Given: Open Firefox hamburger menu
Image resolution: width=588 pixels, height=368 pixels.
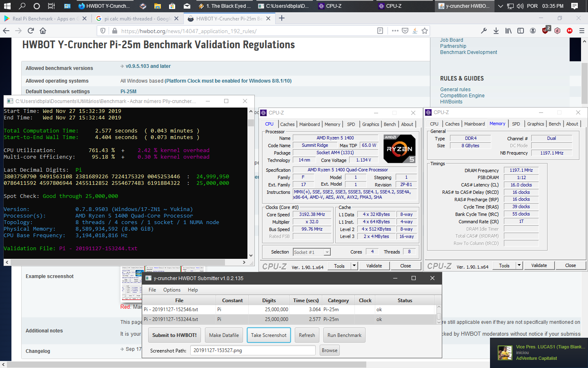Looking at the screenshot, I should (582, 31).
